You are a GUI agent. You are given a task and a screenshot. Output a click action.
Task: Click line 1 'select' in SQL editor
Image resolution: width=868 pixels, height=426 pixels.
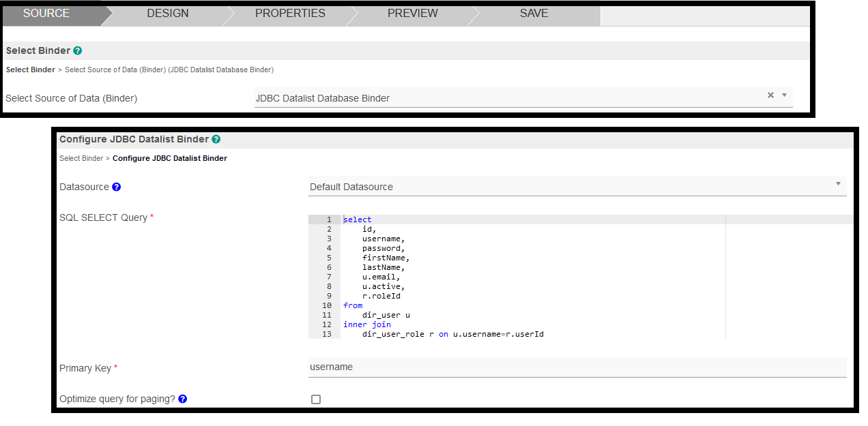tap(358, 219)
